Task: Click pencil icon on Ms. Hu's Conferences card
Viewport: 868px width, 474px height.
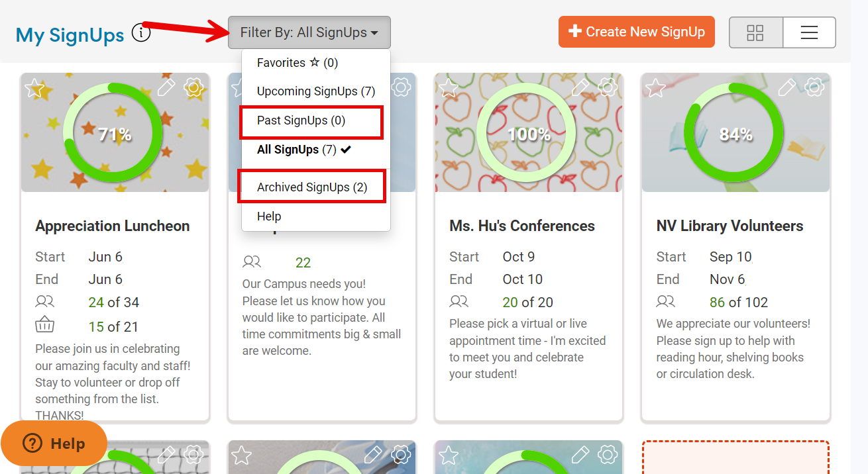Action: 580,87
